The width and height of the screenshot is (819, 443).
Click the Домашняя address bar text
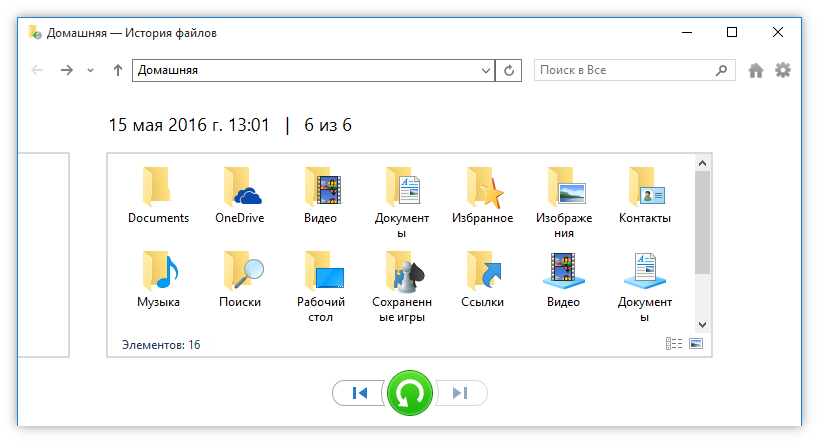pyautogui.click(x=300, y=70)
